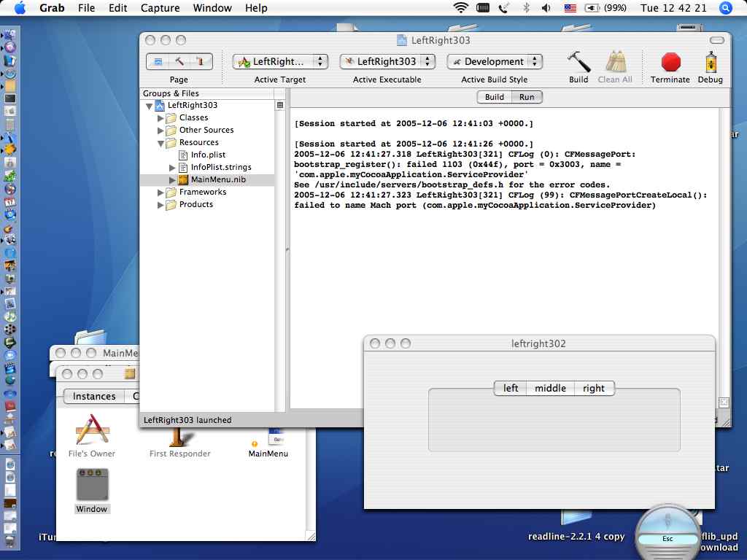Viewport: 747px width, 560px height.
Task: Select the File's Owner icon
Action: click(x=92, y=430)
